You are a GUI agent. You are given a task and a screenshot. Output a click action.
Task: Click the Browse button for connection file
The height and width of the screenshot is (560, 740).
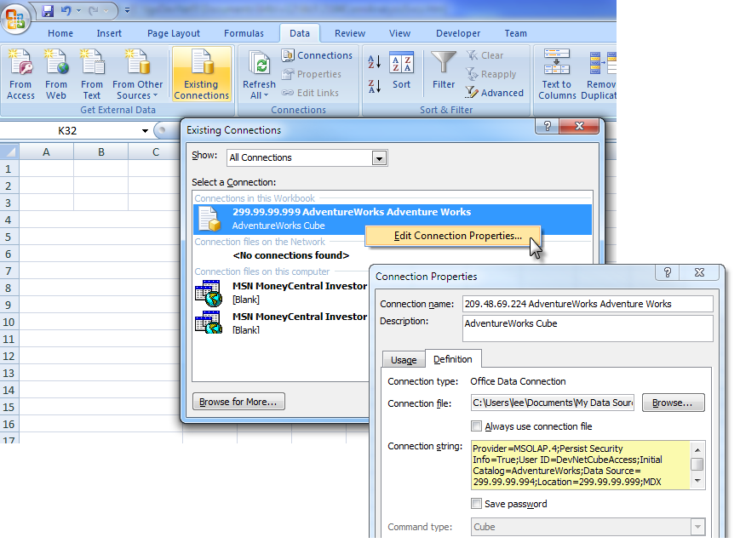673,403
